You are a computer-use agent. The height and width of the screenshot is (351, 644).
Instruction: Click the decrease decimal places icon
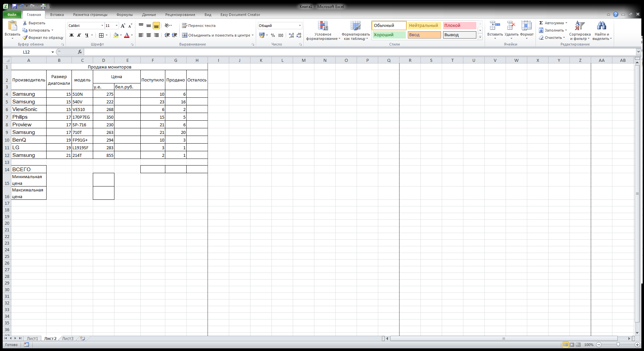[299, 35]
